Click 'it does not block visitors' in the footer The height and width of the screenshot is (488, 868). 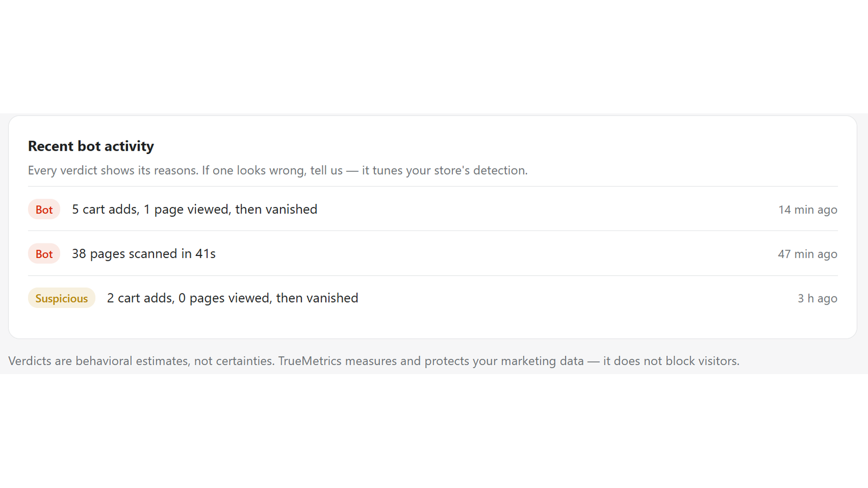[671, 361]
